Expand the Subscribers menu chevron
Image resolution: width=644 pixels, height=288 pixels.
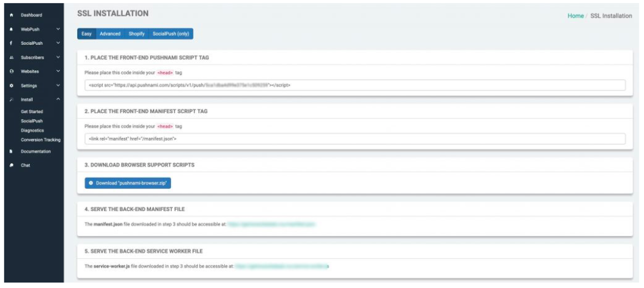click(58, 57)
